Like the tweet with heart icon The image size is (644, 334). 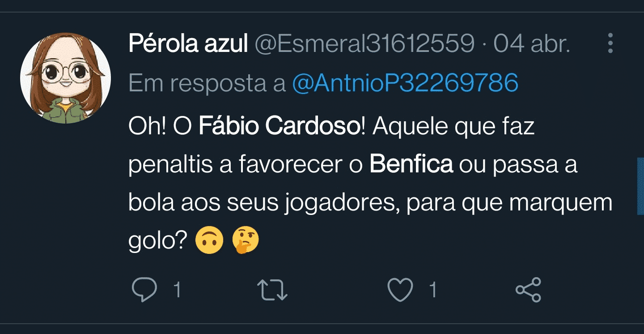[400, 290]
